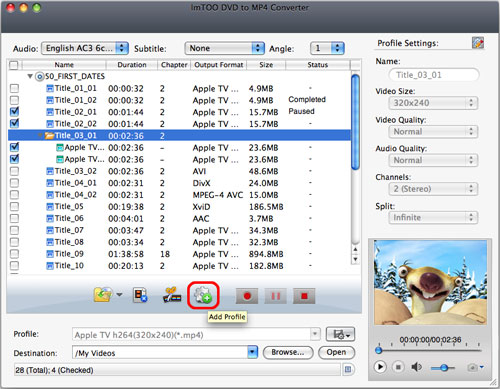Viewport: 500px width, 389px height.
Task: Click the video preview image
Action: pyautogui.click(x=430, y=282)
